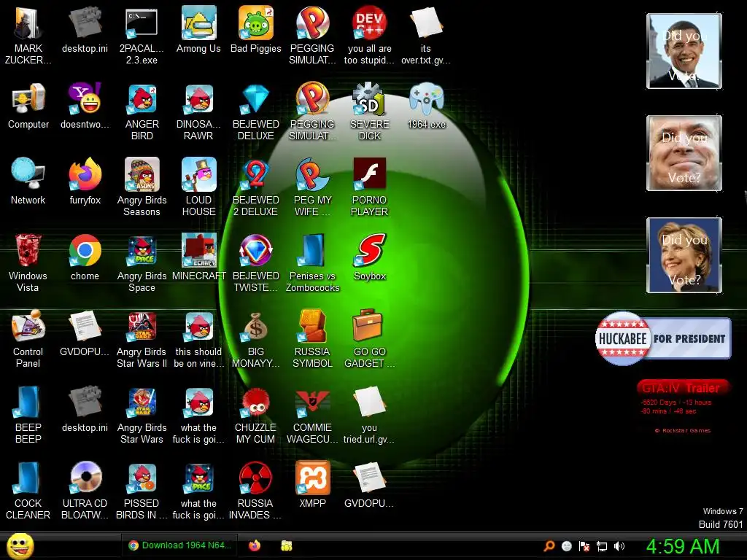Click the 4:59 AM clock
Viewport: 747px width, 560px height.
682,546
